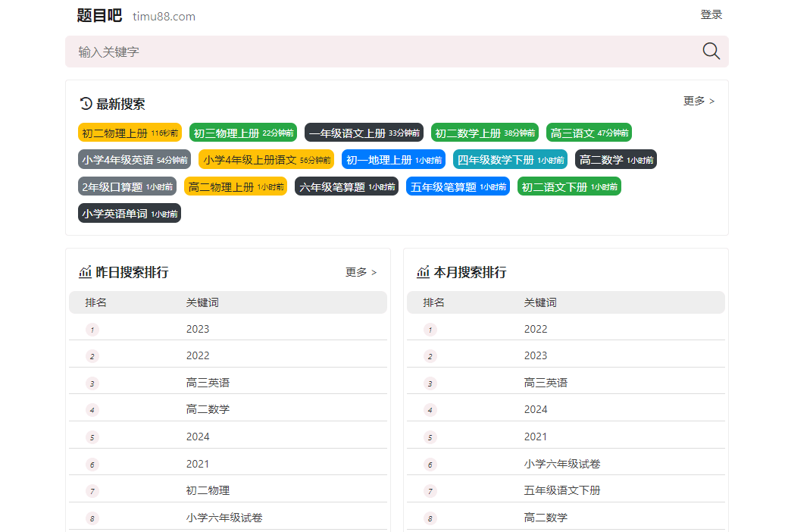The width and height of the screenshot is (788, 532).
Task: Click the blue 初一地理上册 tag
Action: [393, 160]
